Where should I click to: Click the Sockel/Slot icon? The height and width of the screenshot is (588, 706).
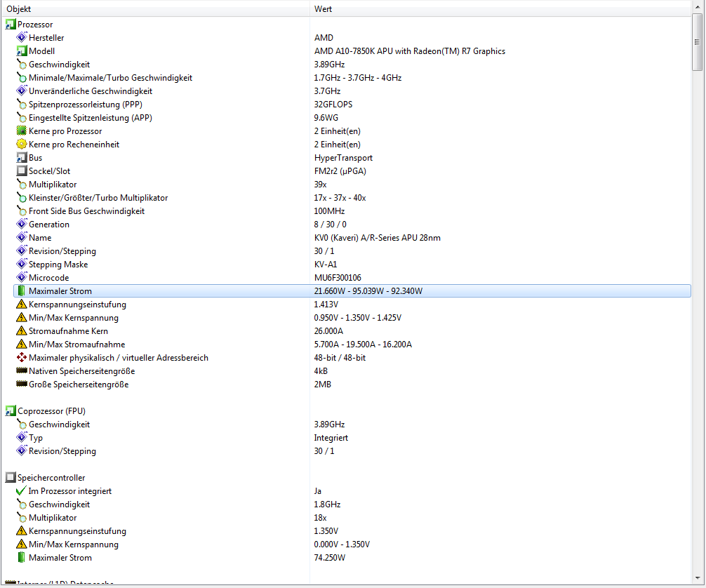pyautogui.click(x=22, y=171)
